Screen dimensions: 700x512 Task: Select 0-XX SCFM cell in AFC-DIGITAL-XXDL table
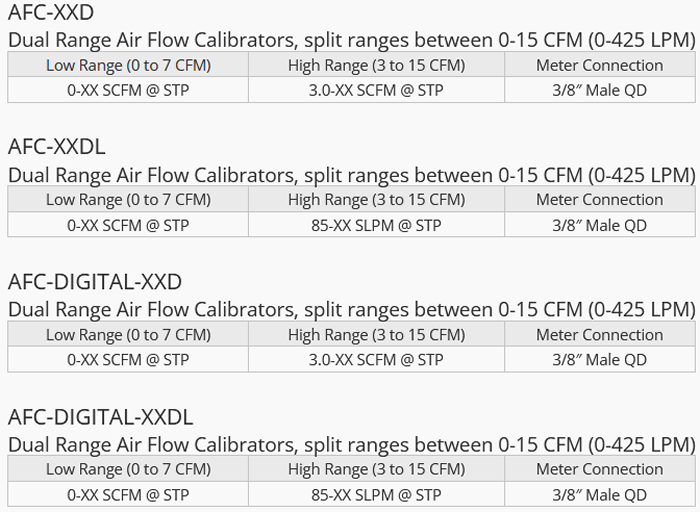(x=128, y=494)
